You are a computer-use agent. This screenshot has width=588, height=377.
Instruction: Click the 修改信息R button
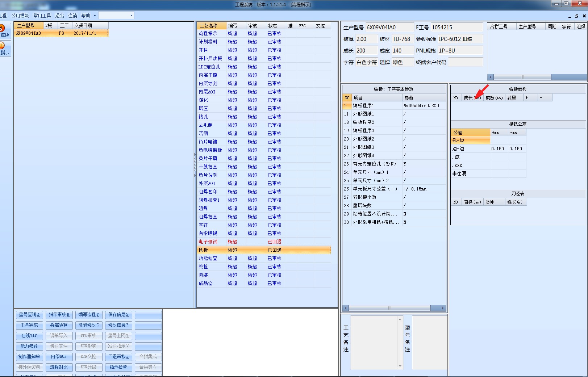[118, 325]
